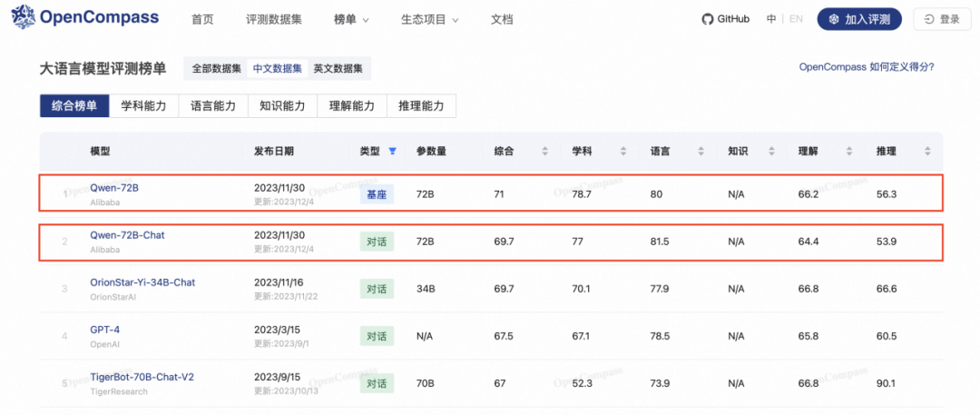Click the 34B parameter value
Screen dimensions: 980x415
425,289
